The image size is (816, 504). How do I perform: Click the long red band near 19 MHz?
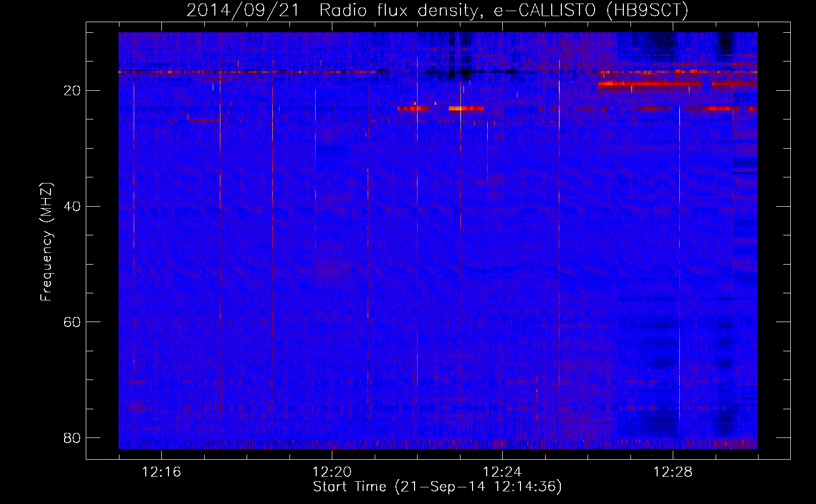pyautogui.click(x=650, y=84)
